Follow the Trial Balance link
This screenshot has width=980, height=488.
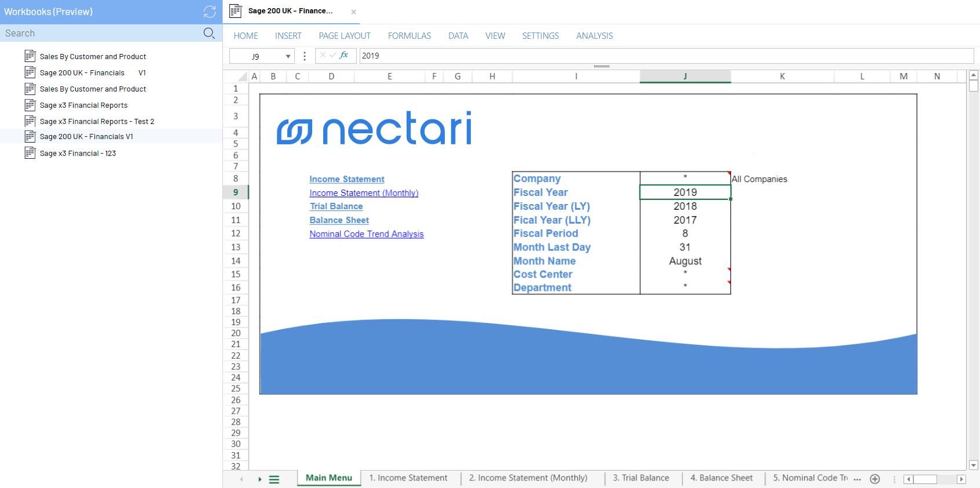(x=336, y=206)
